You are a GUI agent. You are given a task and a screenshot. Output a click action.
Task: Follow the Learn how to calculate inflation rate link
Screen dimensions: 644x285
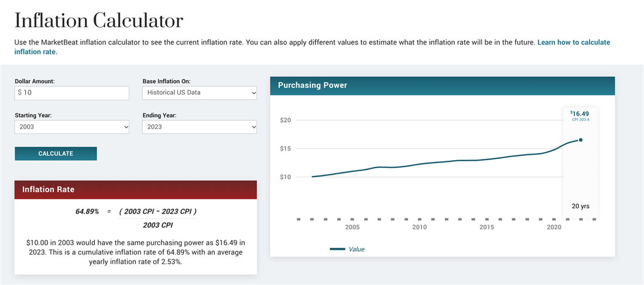[x=573, y=43]
